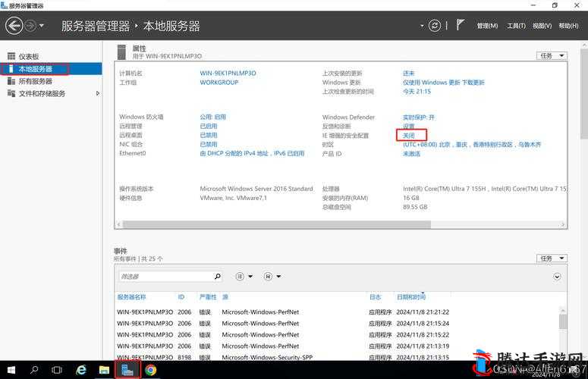Open 任务 dropdown in the 事件 section
This screenshot has height=379, width=588.
(552, 258)
